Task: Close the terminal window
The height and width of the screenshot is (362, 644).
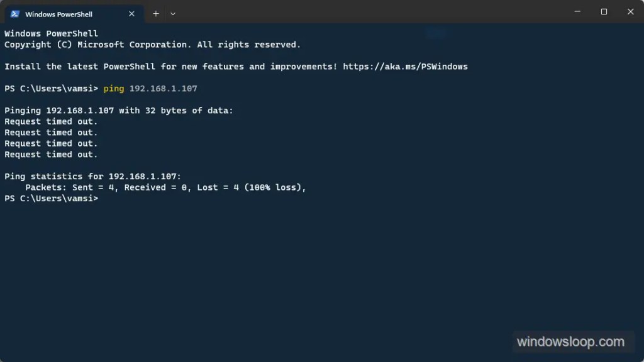Action: (x=631, y=11)
